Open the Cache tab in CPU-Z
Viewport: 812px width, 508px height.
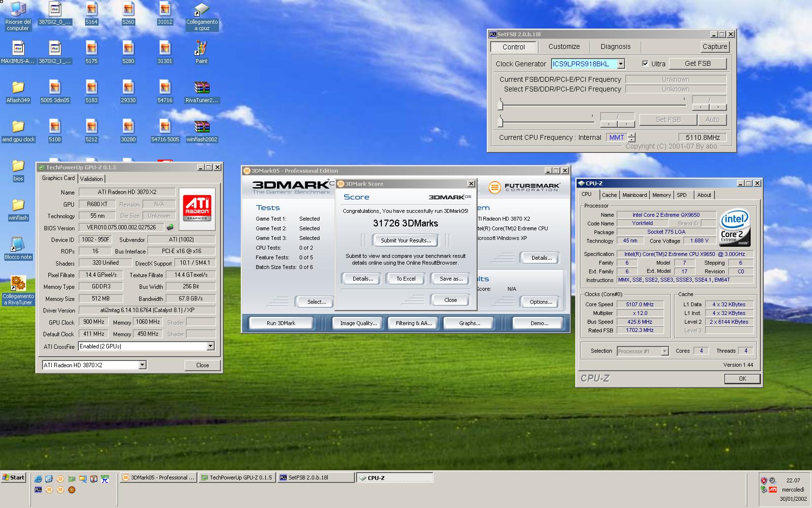tap(609, 195)
